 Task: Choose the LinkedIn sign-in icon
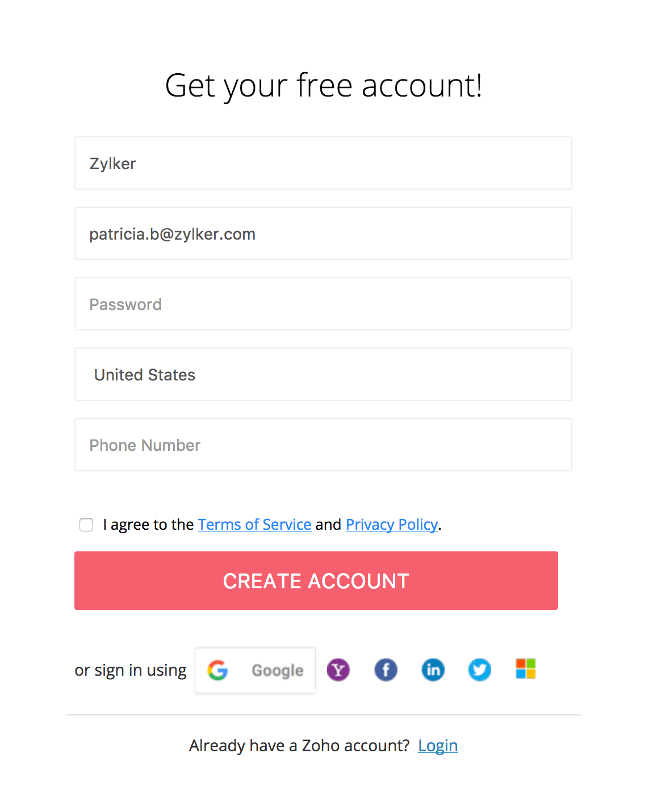[x=433, y=670]
